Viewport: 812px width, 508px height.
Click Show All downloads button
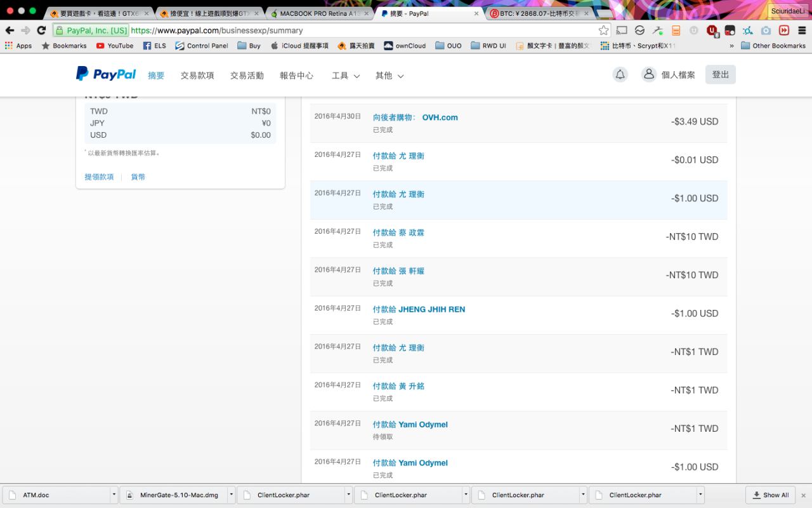click(x=771, y=495)
